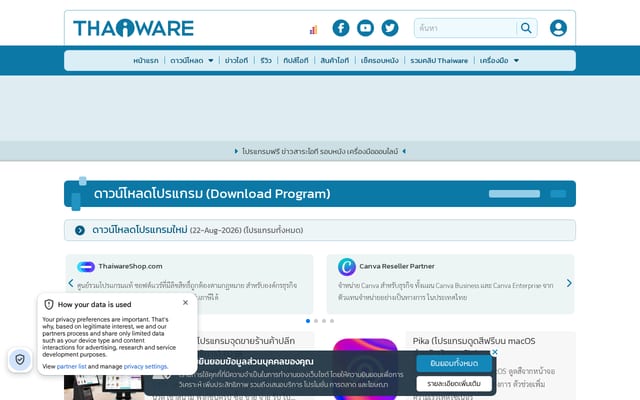The image size is (640, 400).
Task: Open the สินค้าไอที menu item
Action: tap(335, 60)
